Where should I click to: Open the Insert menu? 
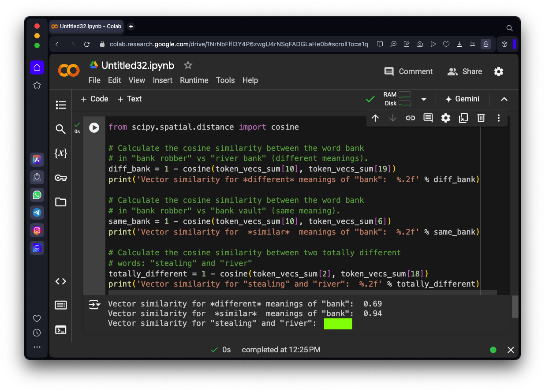pos(163,80)
